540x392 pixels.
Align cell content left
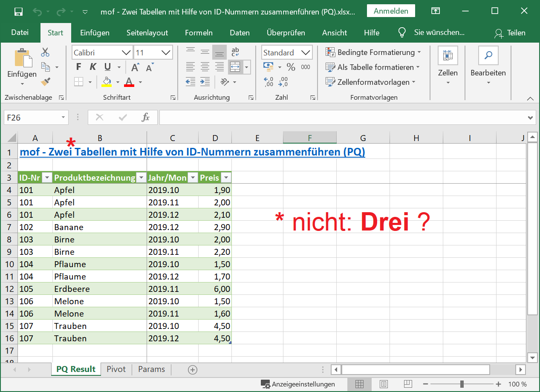point(191,67)
